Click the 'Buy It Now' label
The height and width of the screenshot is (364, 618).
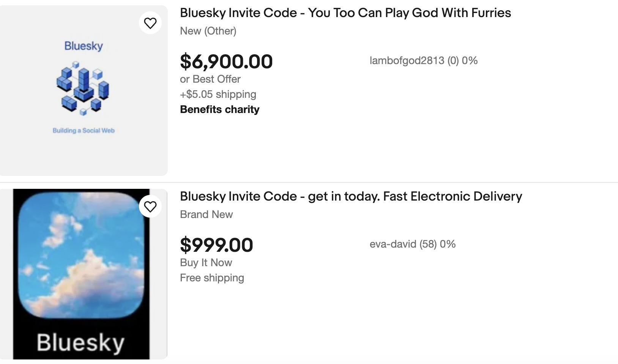click(x=206, y=263)
